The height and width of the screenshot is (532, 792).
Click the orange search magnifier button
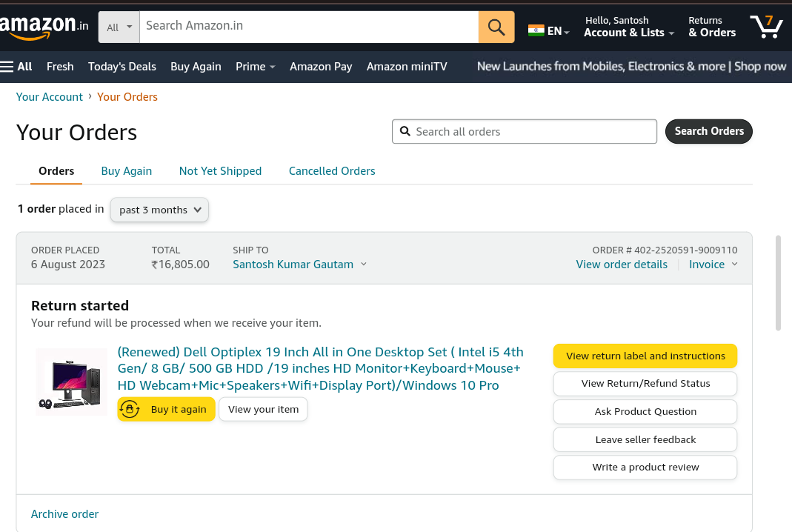coord(496,27)
